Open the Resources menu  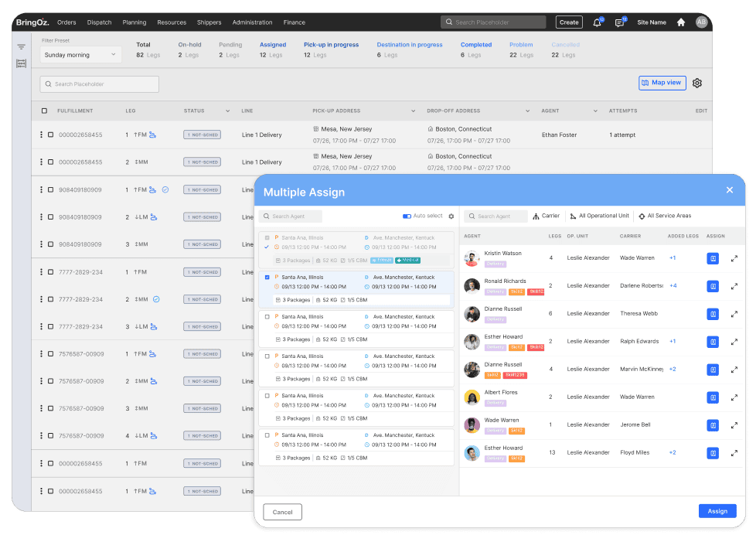(x=172, y=22)
